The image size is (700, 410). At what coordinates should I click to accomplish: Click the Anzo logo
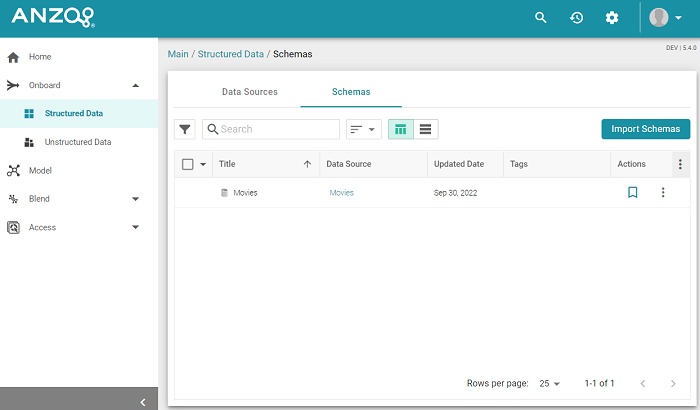[x=53, y=17]
